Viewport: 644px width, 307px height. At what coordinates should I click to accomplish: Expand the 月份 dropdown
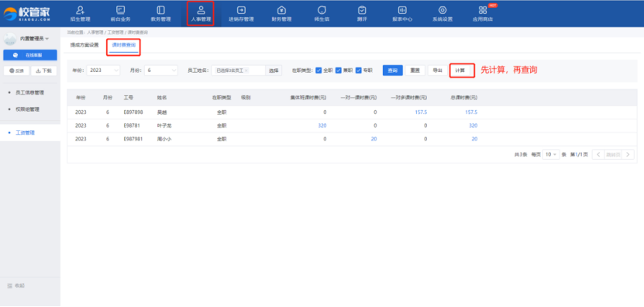point(161,71)
